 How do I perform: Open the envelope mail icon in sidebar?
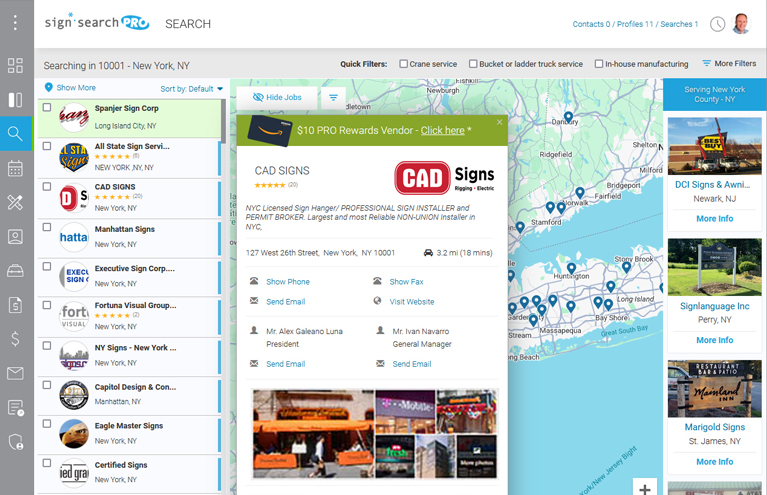point(15,373)
